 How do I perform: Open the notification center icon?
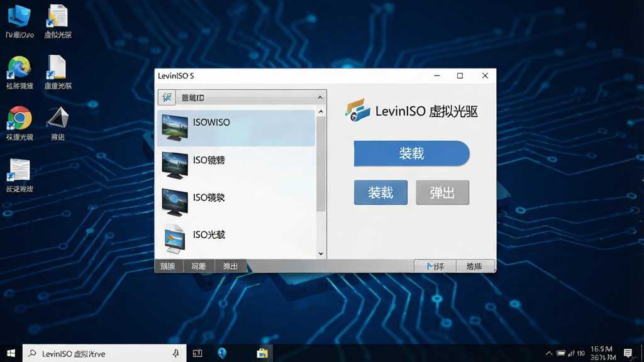[x=628, y=353]
